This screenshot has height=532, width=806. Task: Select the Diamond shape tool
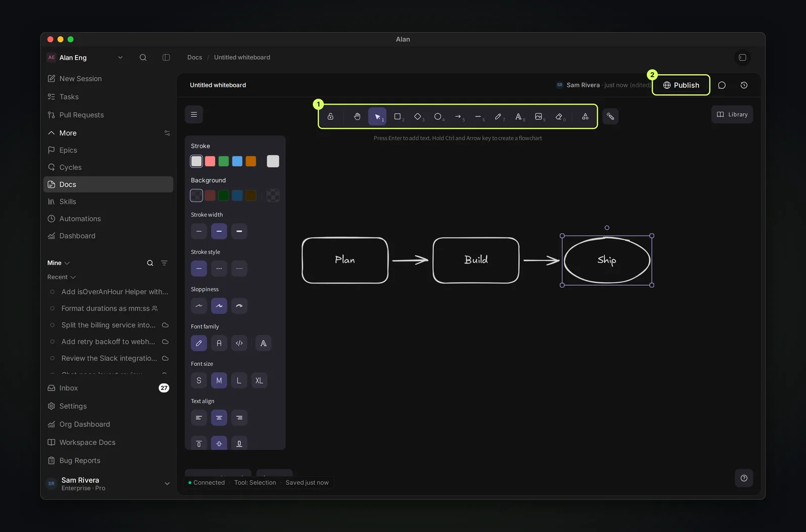418,116
